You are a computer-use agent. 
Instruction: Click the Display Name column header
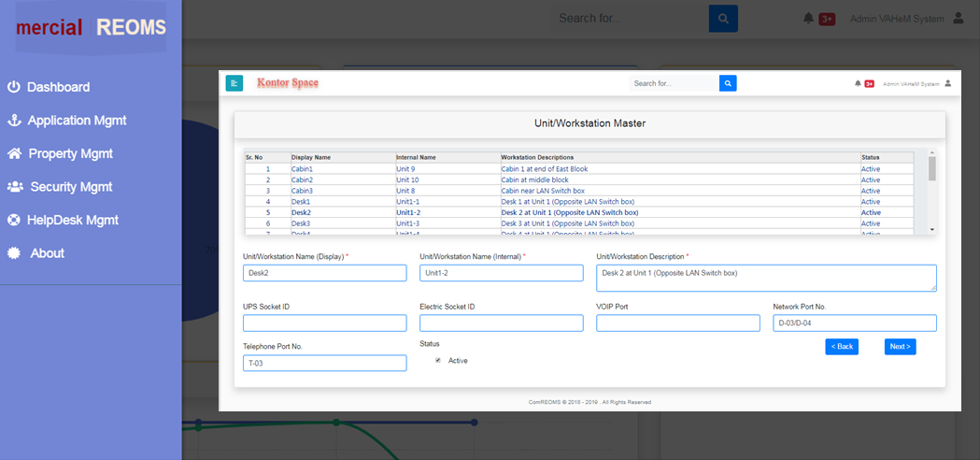[343, 158]
